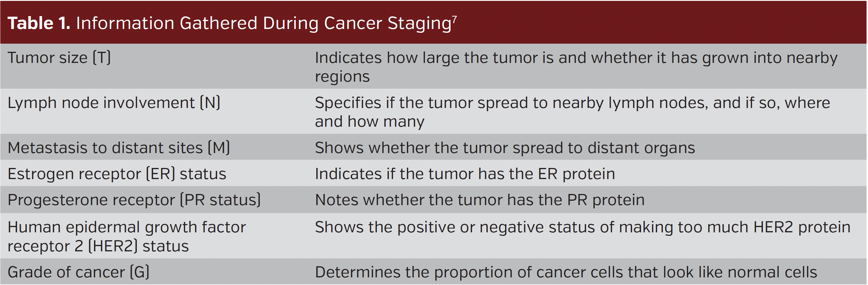The height and width of the screenshot is (285, 868).
Task: Select the "Information Gathered During Cancer Staging" title
Action: [x=264, y=24]
